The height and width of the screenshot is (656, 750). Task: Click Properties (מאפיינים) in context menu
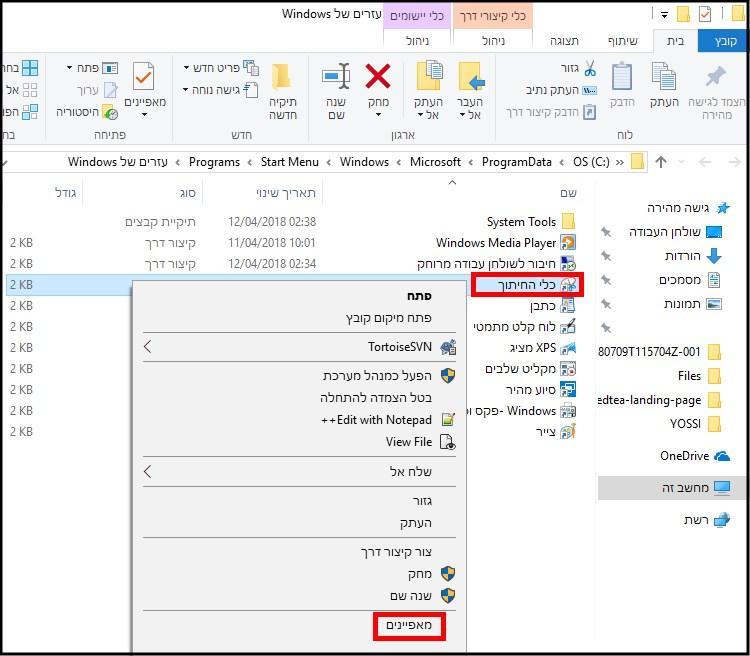tap(408, 625)
